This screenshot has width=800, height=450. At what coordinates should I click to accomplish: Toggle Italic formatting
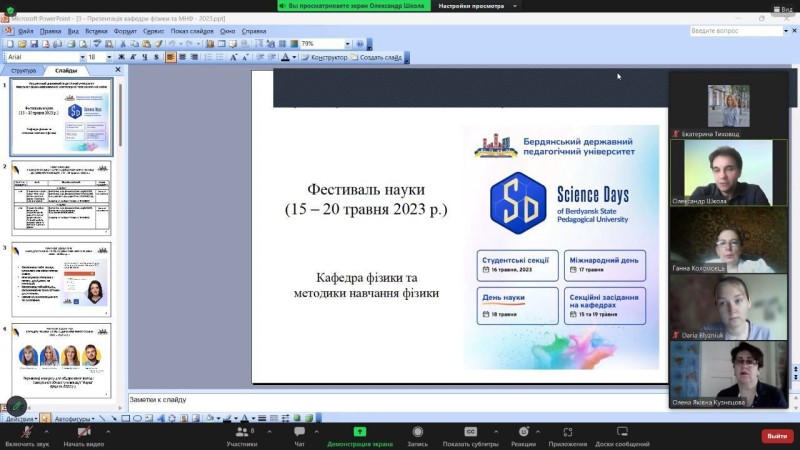133,57
